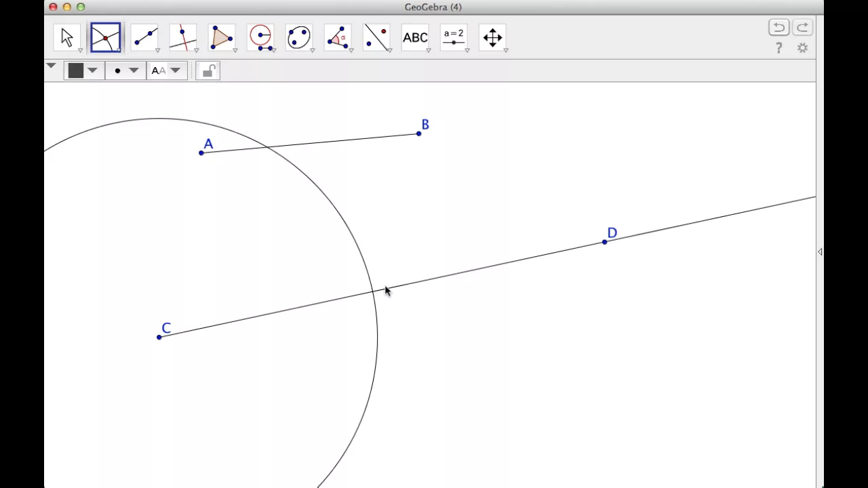Viewport: 868px width, 488px height.
Task: Expand the Angle tool submenu triangle
Action: [351, 50]
